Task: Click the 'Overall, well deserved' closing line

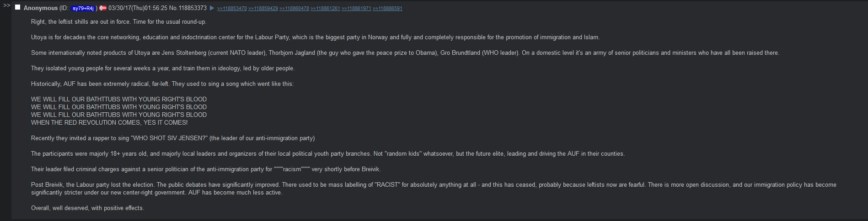Action: (87, 208)
